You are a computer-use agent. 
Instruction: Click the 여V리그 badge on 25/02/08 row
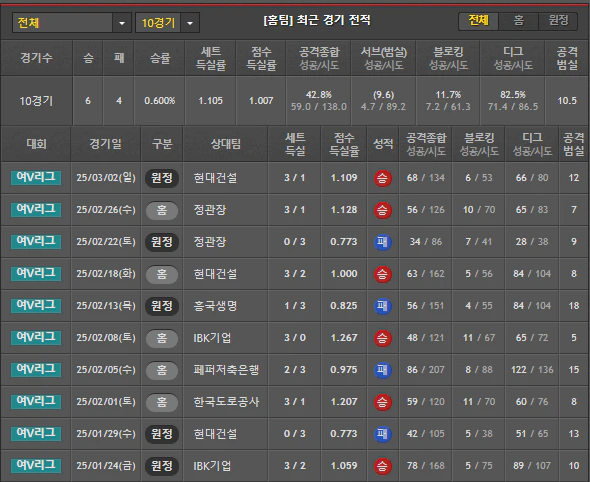click(36, 338)
